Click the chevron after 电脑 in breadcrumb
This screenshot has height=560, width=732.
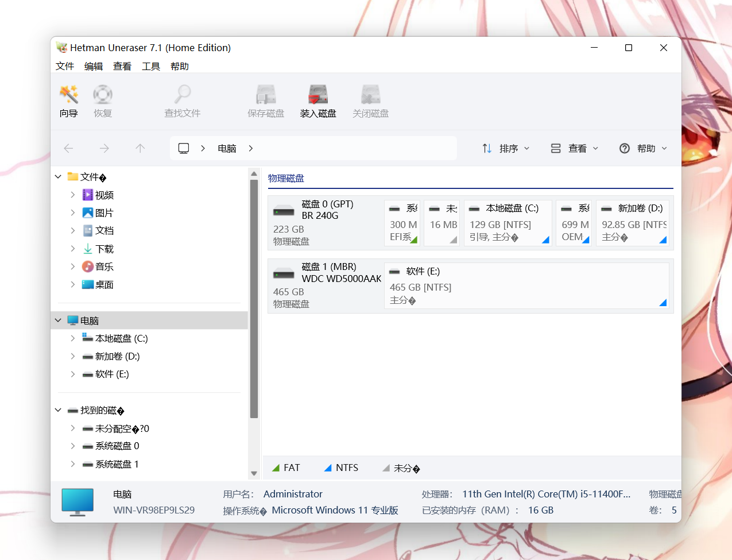pos(251,148)
